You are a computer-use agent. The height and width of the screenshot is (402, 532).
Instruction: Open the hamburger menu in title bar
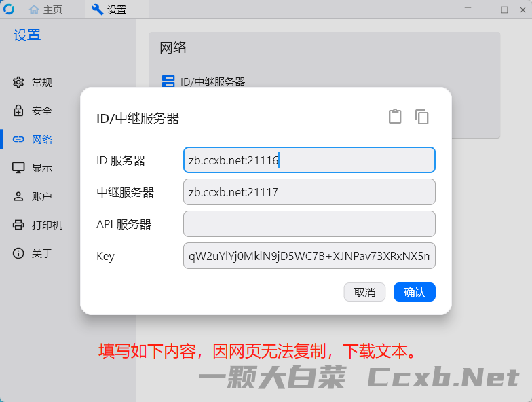[x=468, y=10]
